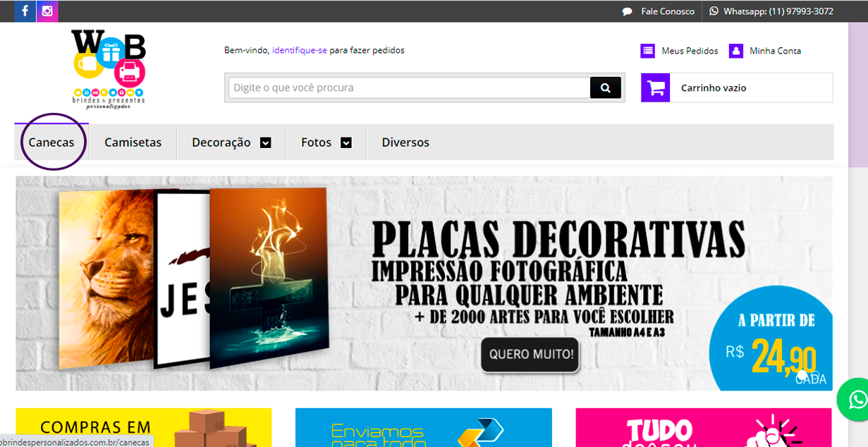The width and height of the screenshot is (868, 447).
Task: Click the identifique-se login link
Action: coord(300,51)
